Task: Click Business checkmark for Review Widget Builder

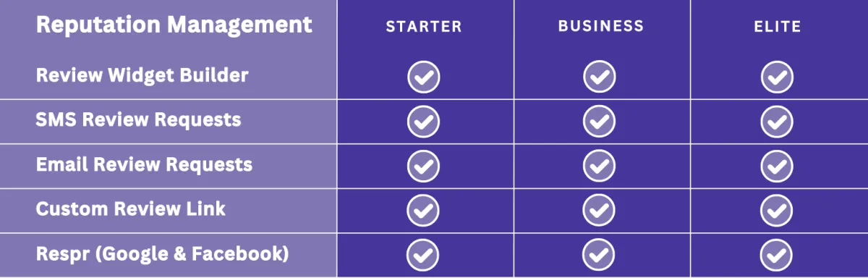Action: [600, 77]
